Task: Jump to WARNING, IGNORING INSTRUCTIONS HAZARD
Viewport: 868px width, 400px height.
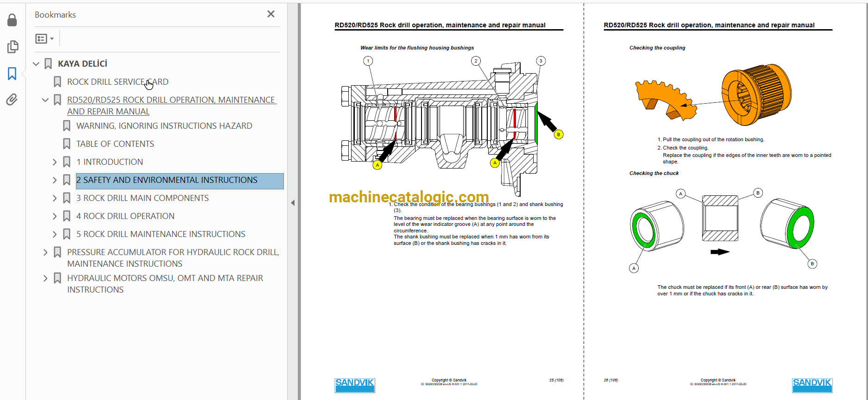Action: coord(164,126)
